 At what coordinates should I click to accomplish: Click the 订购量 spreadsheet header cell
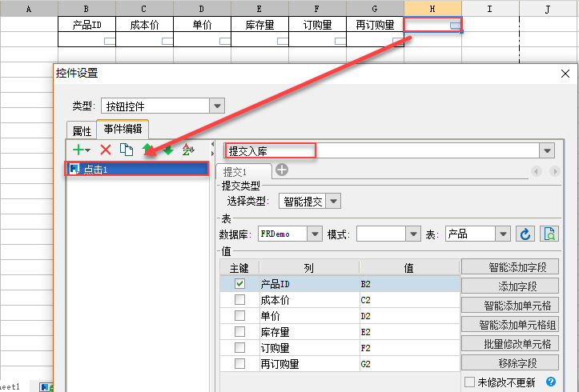pos(318,24)
